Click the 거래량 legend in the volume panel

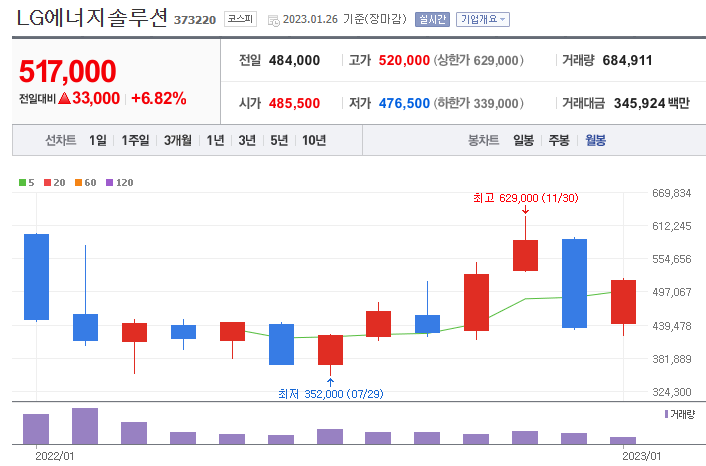(x=680, y=414)
